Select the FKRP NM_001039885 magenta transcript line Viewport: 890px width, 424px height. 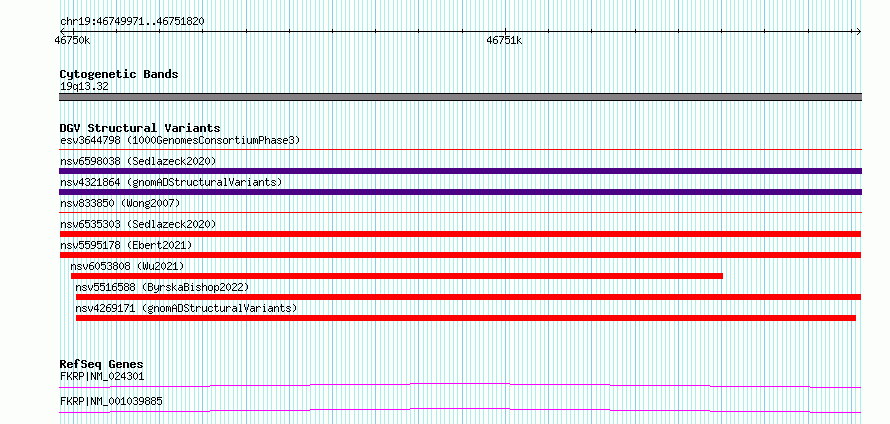pos(460,410)
